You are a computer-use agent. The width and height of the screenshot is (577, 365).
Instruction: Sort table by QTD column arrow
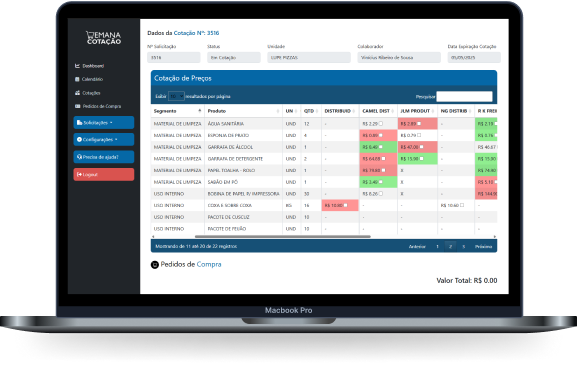click(x=317, y=111)
